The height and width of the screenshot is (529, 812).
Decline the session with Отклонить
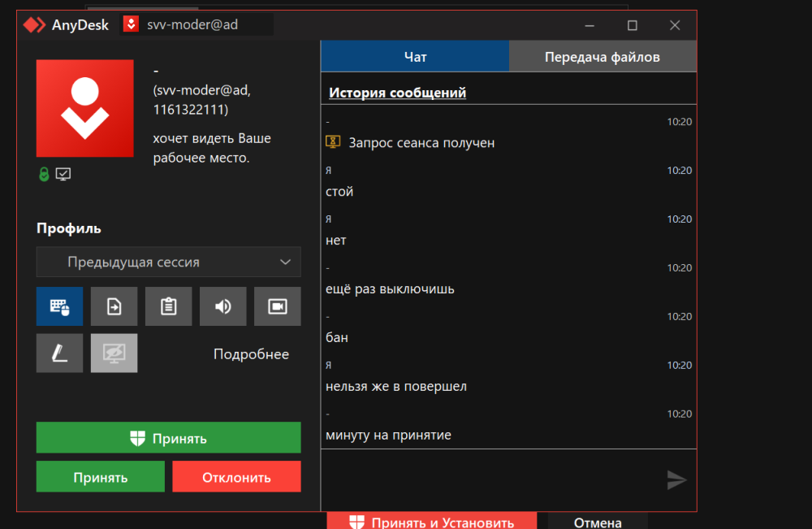pyautogui.click(x=236, y=477)
